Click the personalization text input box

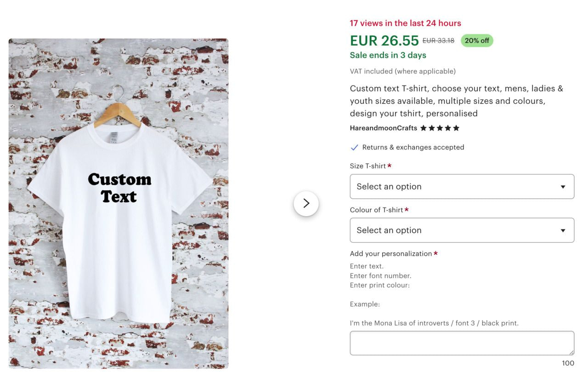coord(462,343)
